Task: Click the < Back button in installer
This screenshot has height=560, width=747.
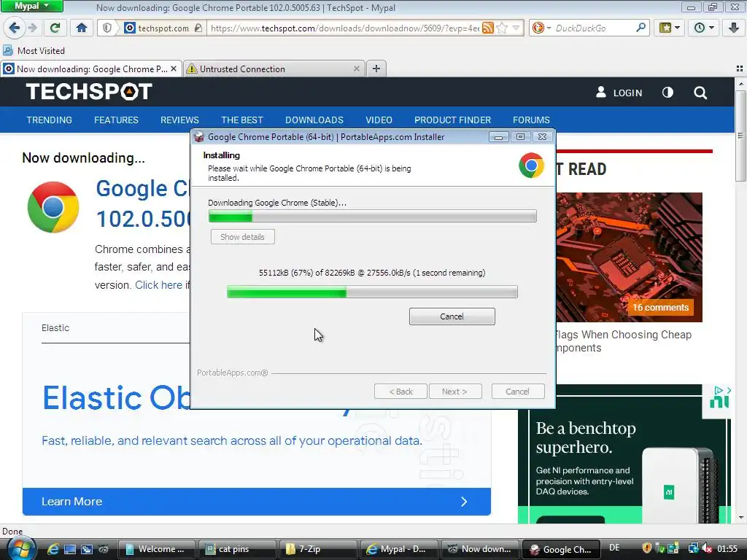Action: 400,392
